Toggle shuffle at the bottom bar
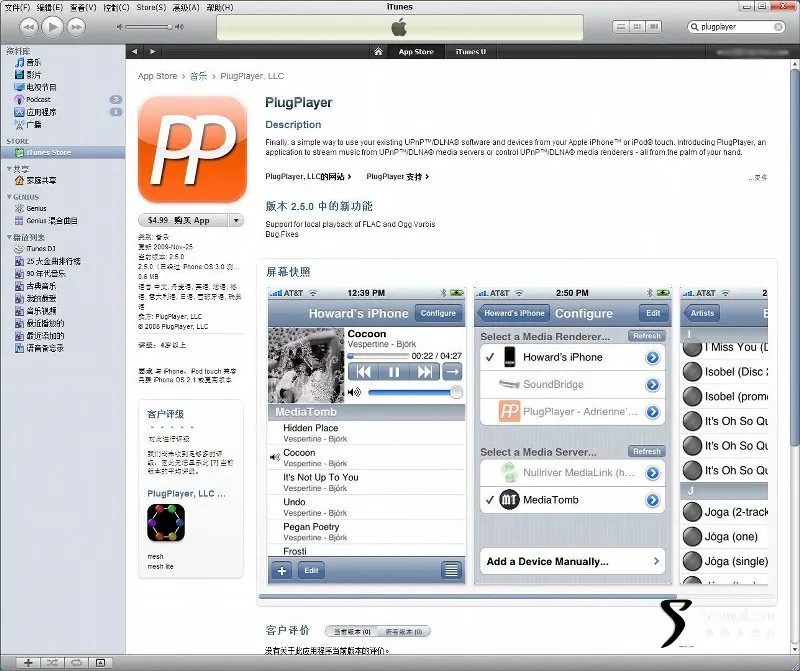The height and width of the screenshot is (671, 800). pyautogui.click(x=52, y=663)
